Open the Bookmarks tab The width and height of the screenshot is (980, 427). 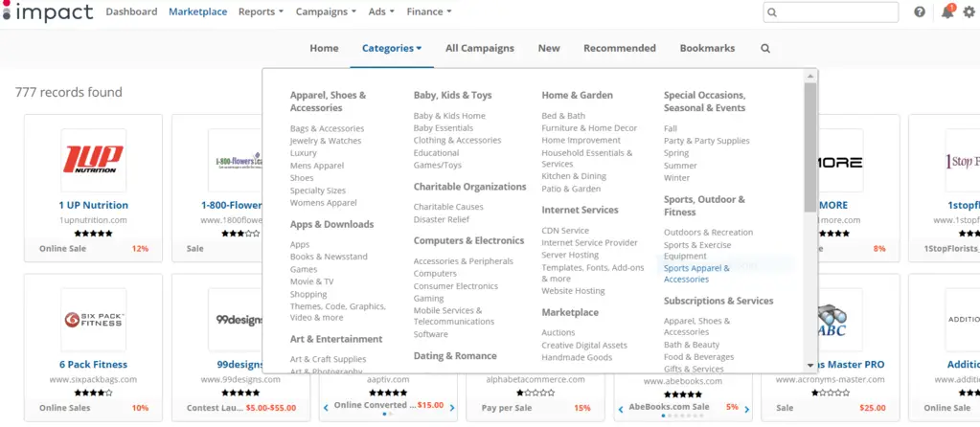click(x=707, y=48)
